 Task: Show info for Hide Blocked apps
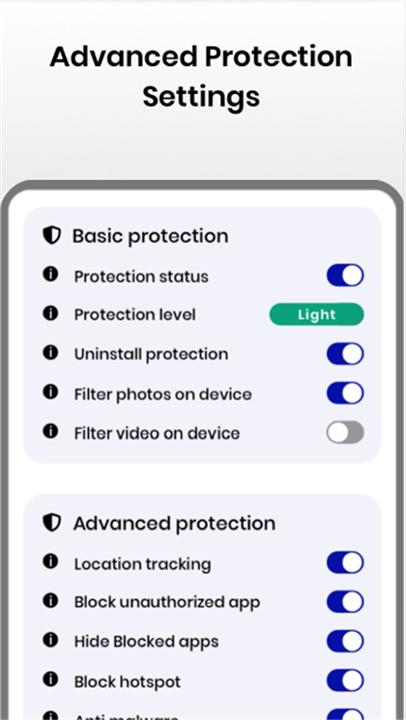coord(51,640)
